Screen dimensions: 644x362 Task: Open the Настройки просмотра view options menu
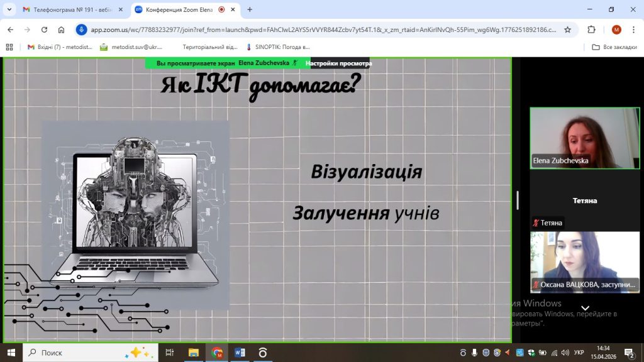(336, 63)
